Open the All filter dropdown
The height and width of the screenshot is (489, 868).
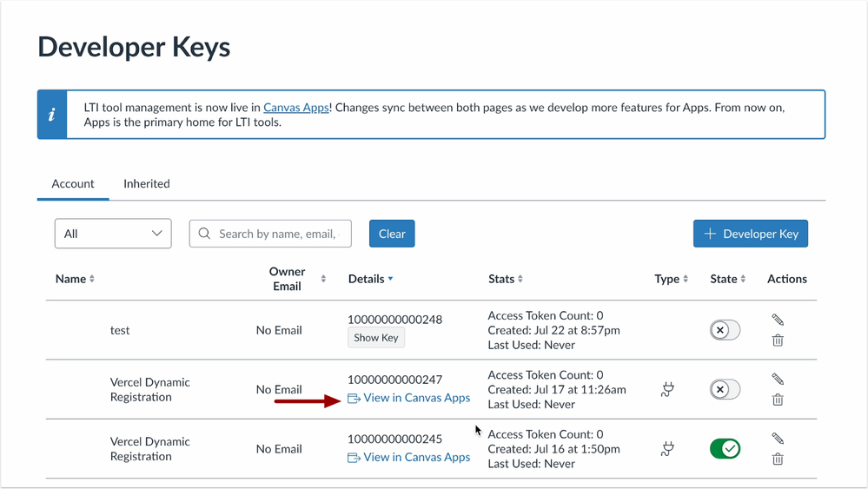[x=113, y=234]
